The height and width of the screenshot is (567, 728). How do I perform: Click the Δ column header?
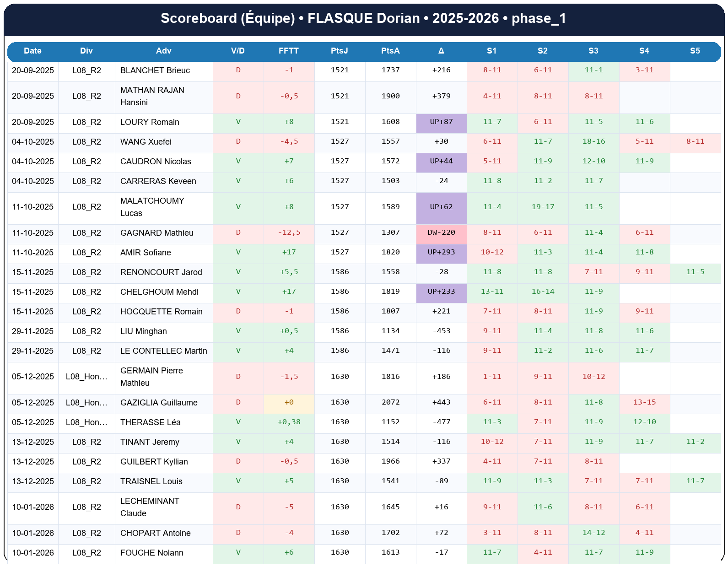(441, 51)
